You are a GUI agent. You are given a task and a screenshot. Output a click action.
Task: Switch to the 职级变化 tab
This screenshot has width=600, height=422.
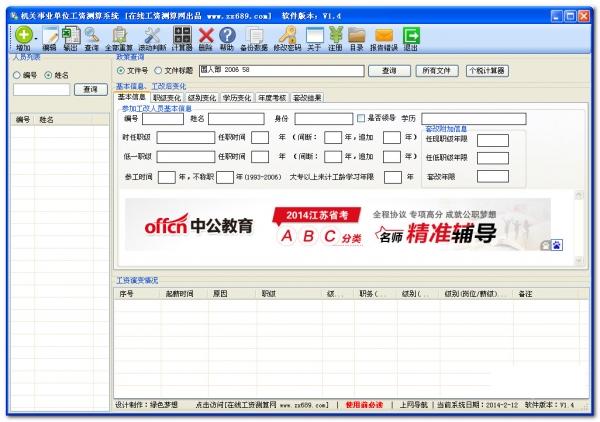pos(166,98)
